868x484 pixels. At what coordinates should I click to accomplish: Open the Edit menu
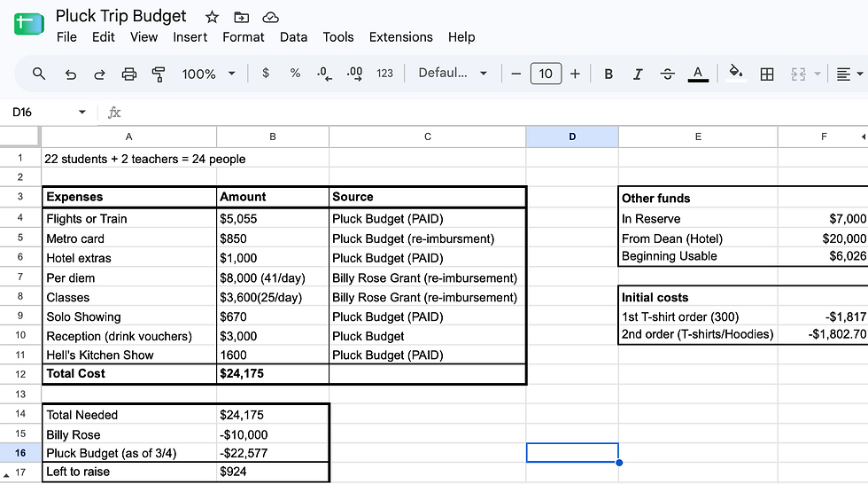tap(104, 37)
